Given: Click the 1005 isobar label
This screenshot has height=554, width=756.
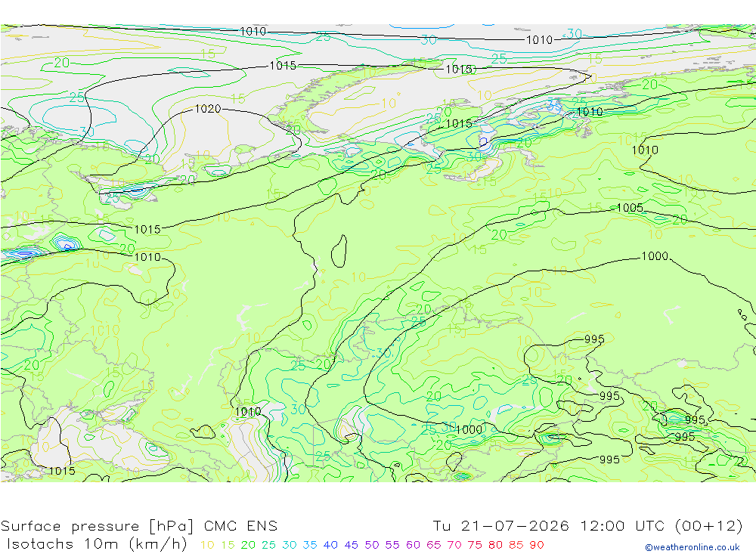Looking at the screenshot, I should click(x=631, y=208).
